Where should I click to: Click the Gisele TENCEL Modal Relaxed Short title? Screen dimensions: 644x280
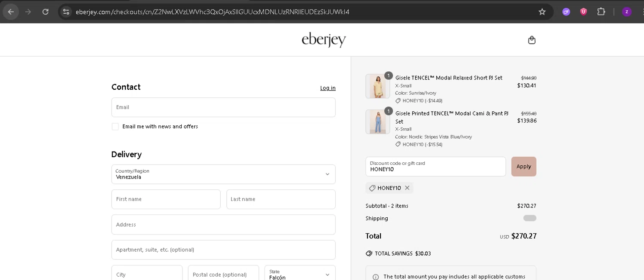pos(449,78)
